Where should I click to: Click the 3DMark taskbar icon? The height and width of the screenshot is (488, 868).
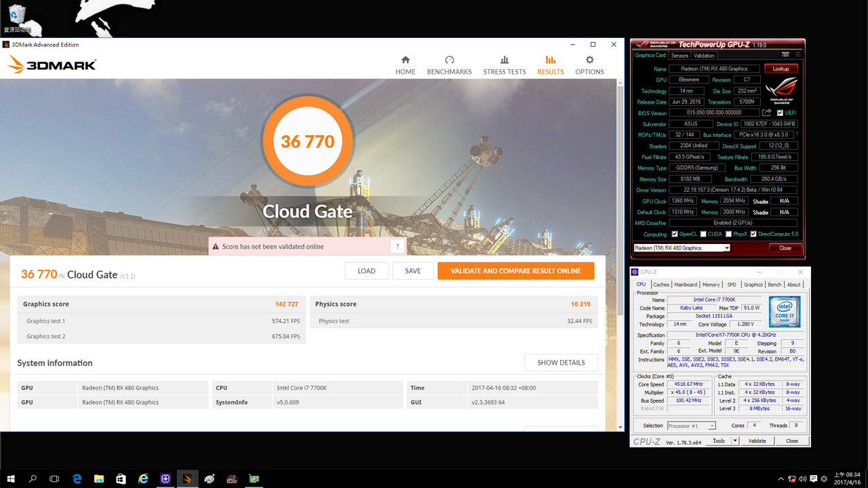[x=188, y=479]
